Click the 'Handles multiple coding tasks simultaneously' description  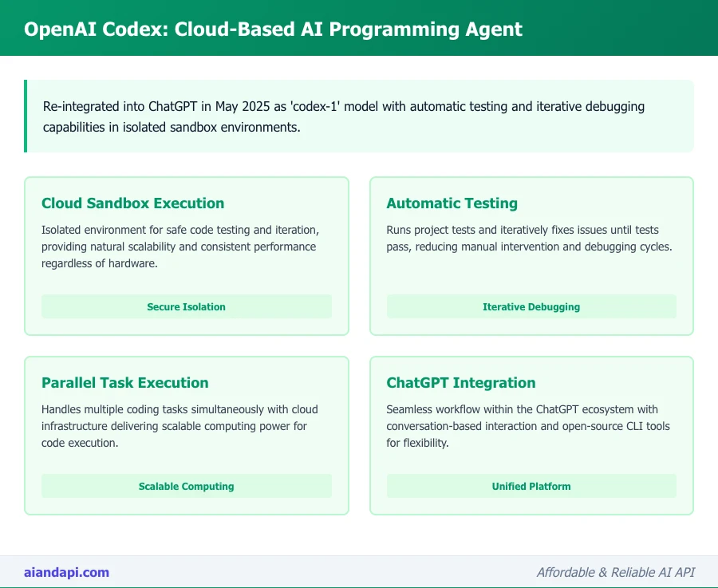(179, 426)
